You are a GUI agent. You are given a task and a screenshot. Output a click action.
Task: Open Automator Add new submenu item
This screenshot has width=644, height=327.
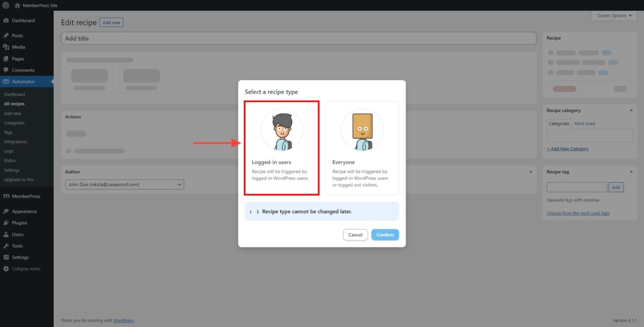pyautogui.click(x=13, y=113)
